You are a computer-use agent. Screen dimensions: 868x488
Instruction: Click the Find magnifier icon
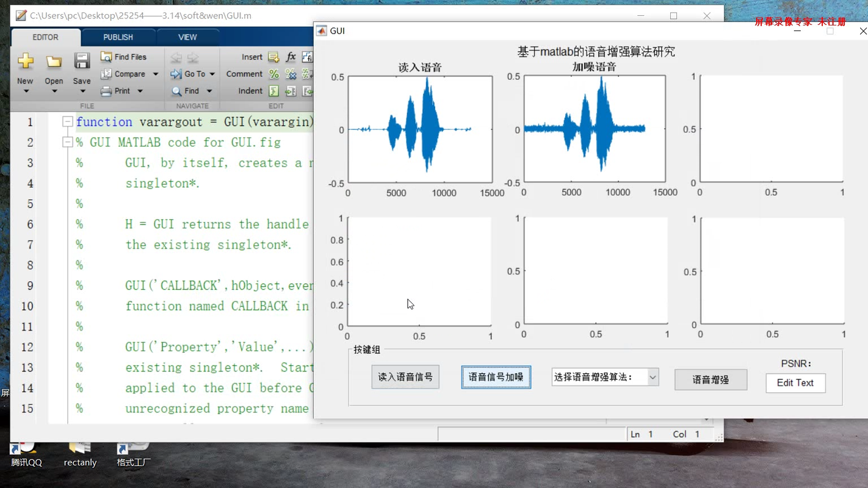click(x=176, y=91)
